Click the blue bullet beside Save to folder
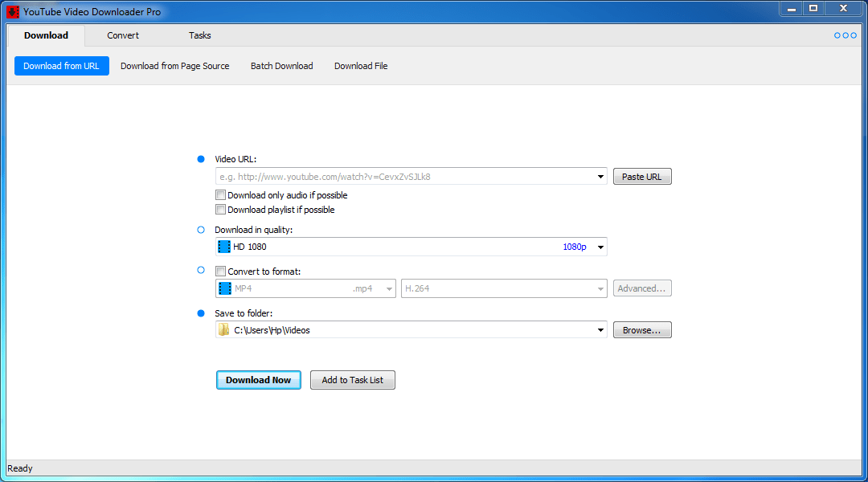The image size is (868, 482). (x=201, y=313)
